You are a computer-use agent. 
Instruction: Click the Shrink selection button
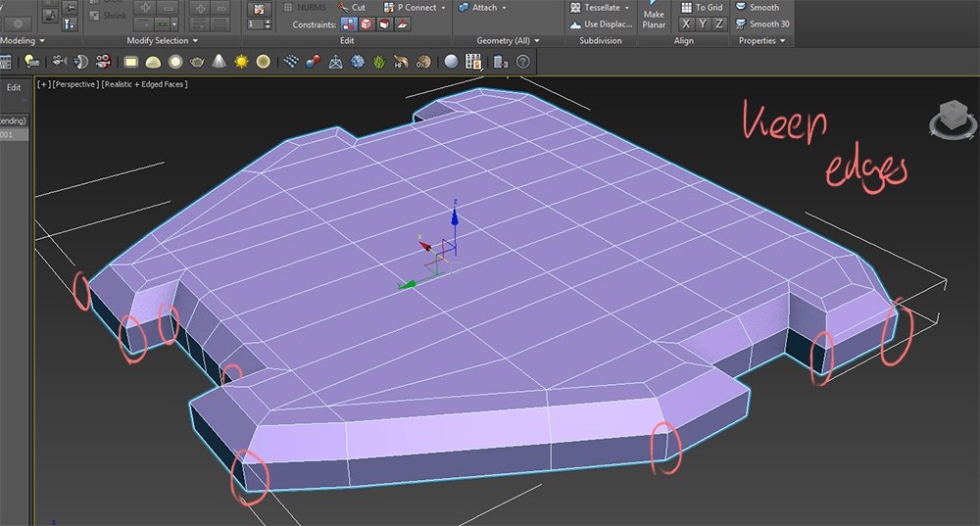tap(108, 16)
